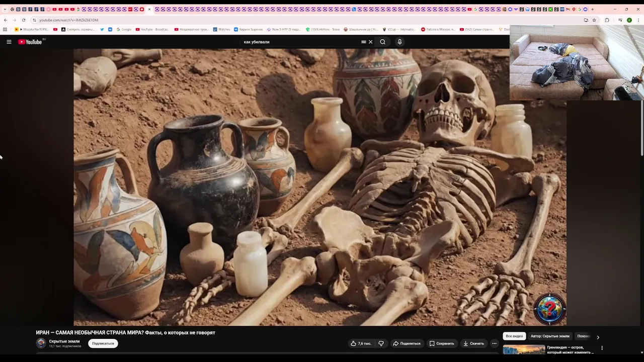
Task: Open the Google bookmark
Action: (x=124, y=29)
